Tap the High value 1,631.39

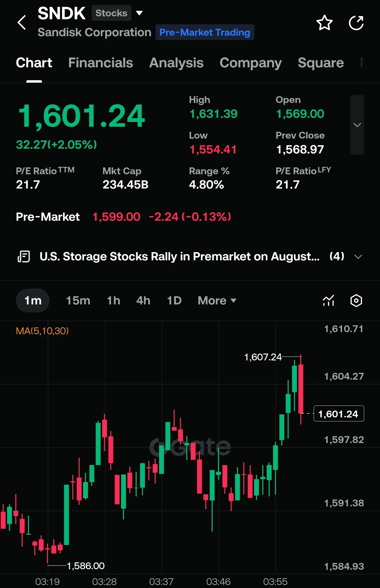click(213, 114)
